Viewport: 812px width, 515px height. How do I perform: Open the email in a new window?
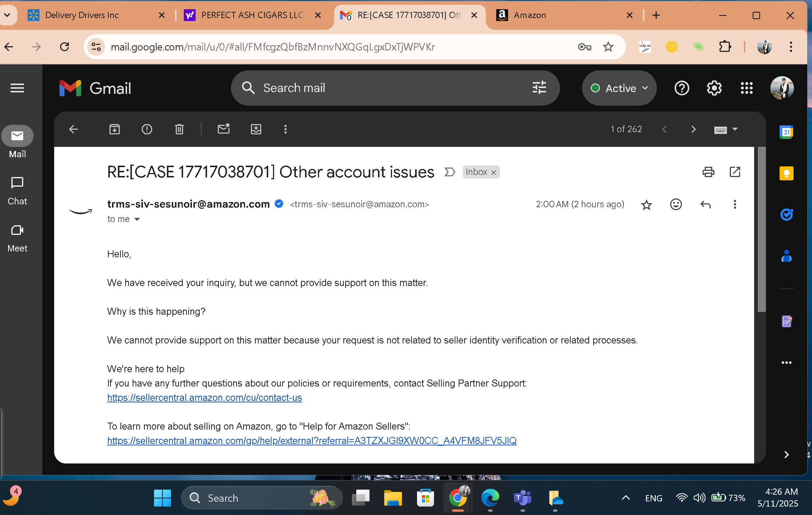[735, 172]
